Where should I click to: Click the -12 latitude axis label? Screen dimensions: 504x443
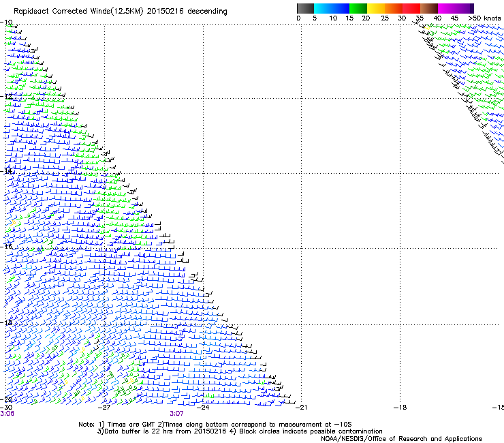[7, 97]
